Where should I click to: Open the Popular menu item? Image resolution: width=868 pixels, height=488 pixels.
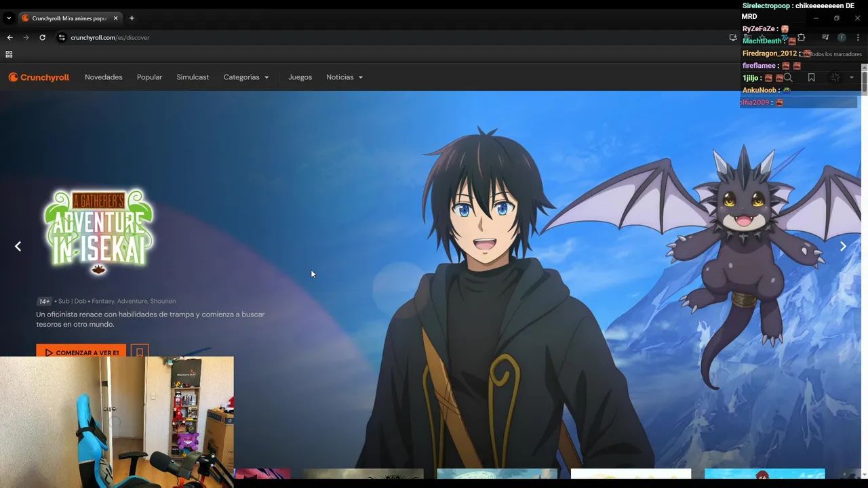(x=149, y=77)
